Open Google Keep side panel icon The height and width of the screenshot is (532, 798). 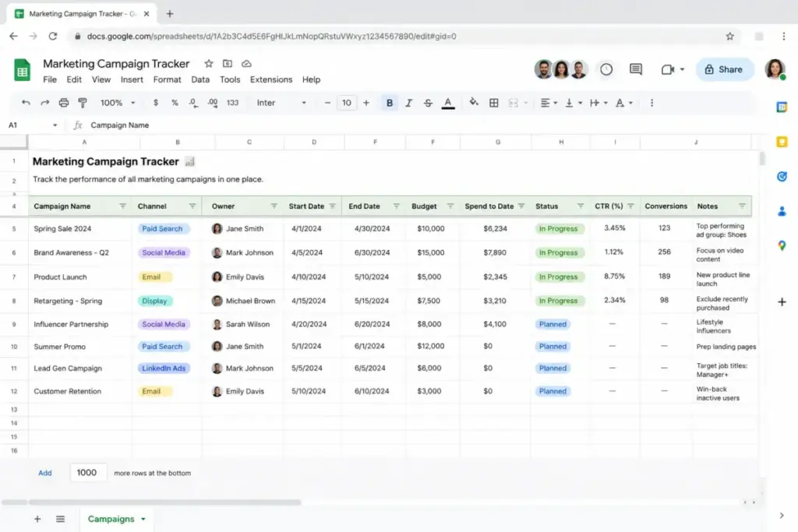(782, 142)
